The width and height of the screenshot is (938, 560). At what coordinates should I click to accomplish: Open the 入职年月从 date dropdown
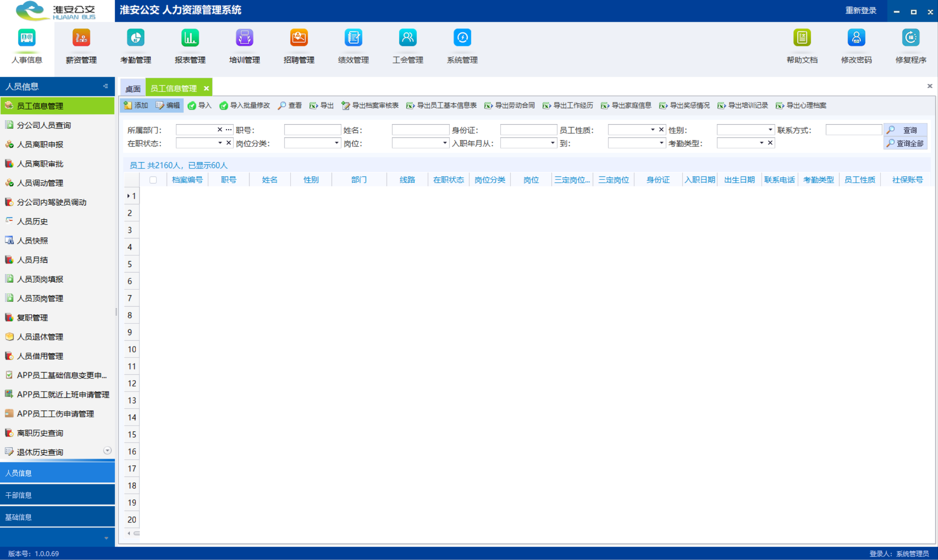click(x=552, y=143)
